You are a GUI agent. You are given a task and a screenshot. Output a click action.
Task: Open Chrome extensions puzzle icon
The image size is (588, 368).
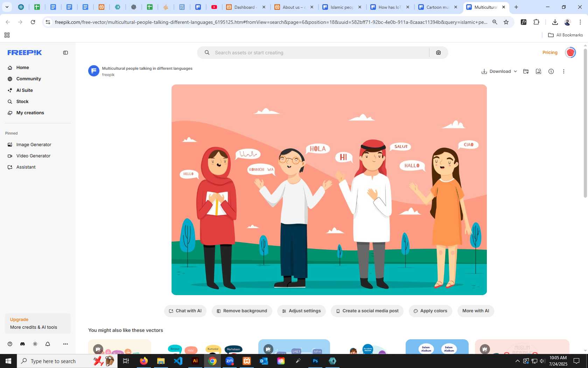pos(536,22)
